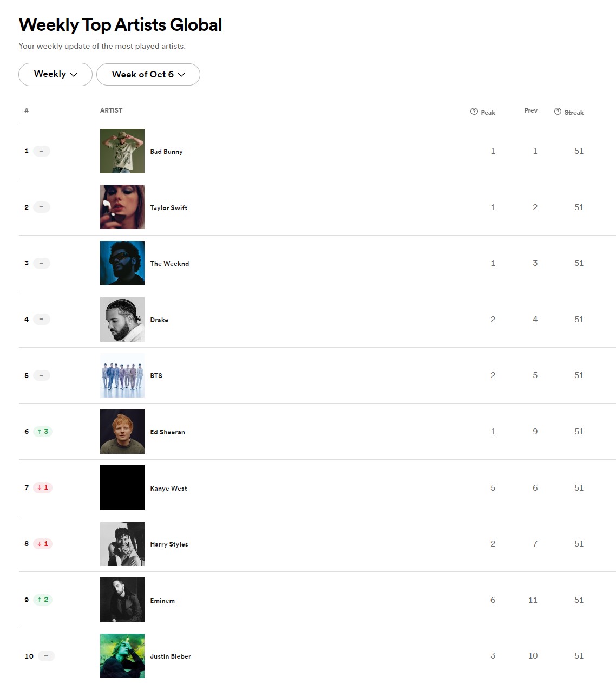This screenshot has height=683, width=616.
Task: Click the Streak column help icon
Action: point(558,111)
